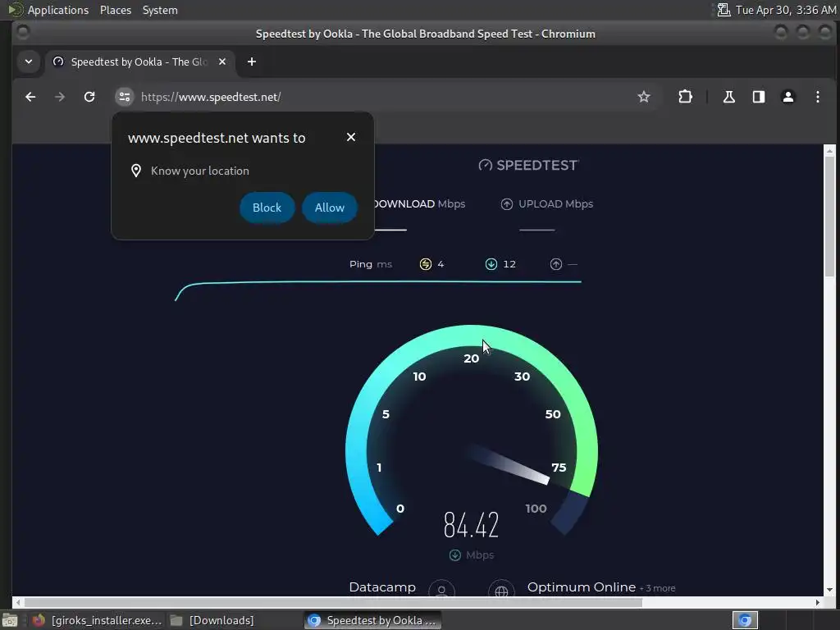Open the '+3 more' servers link

pyautogui.click(x=657, y=588)
